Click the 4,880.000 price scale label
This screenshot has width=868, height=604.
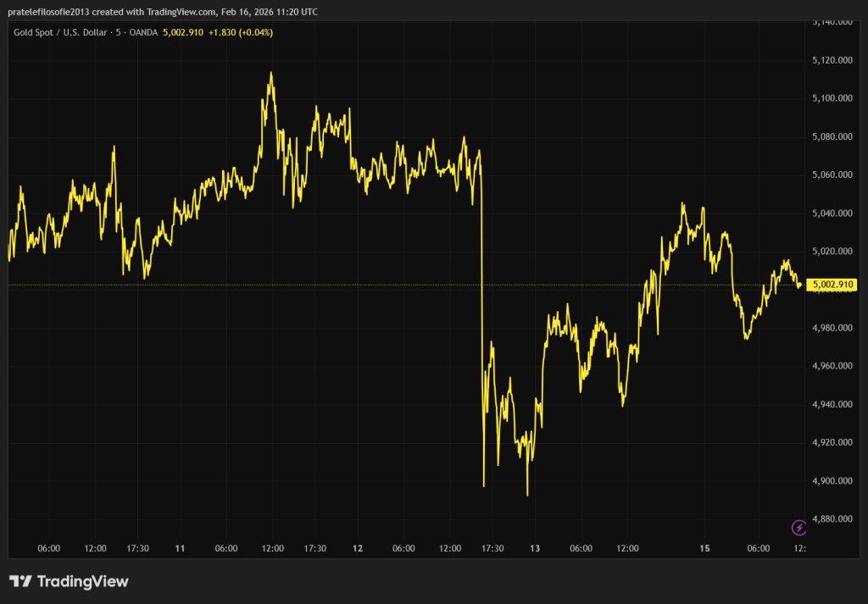tap(832, 518)
